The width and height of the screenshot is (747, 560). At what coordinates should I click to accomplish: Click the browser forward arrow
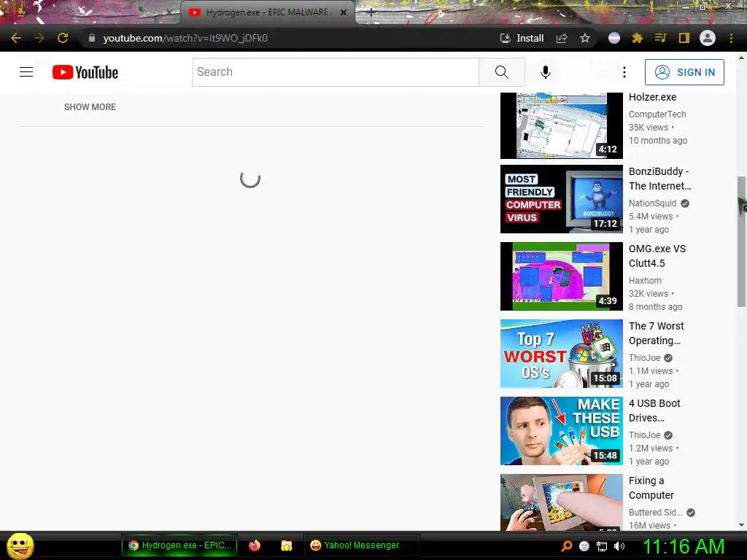[x=39, y=38]
